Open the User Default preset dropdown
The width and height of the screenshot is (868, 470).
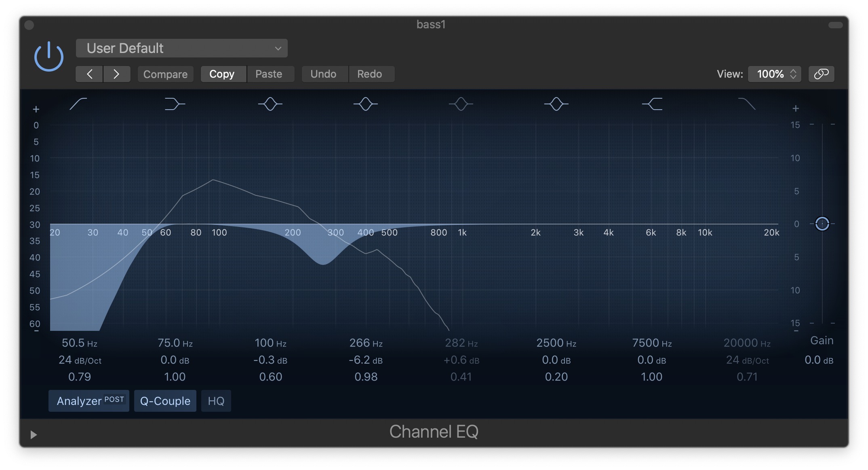pos(182,49)
